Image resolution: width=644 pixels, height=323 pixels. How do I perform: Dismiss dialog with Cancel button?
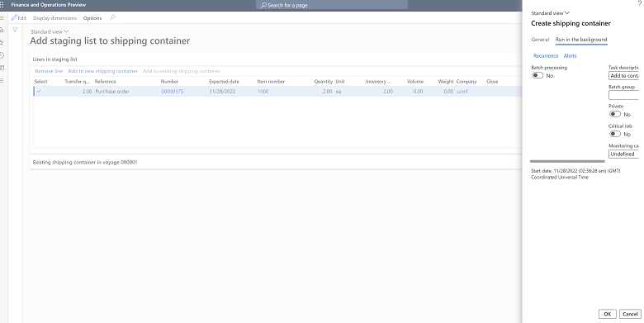[x=630, y=314]
